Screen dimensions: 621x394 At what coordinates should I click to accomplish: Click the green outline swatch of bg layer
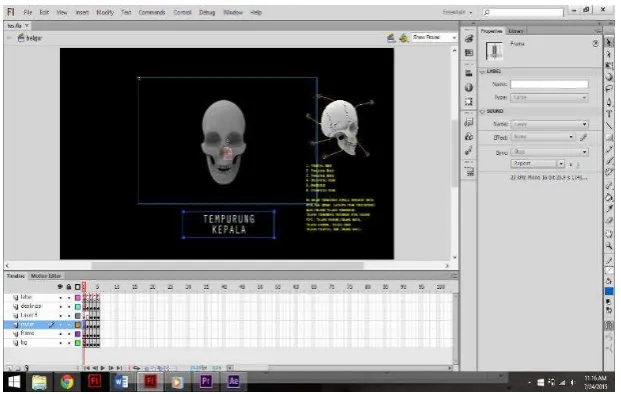78,343
